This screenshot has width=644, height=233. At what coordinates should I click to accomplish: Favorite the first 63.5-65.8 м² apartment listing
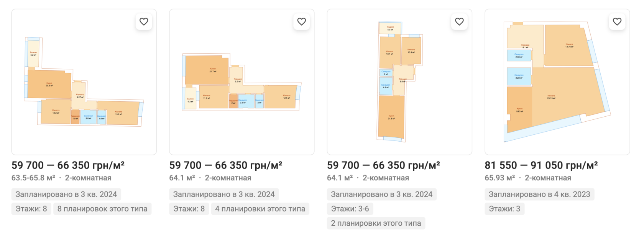coord(144,22)
